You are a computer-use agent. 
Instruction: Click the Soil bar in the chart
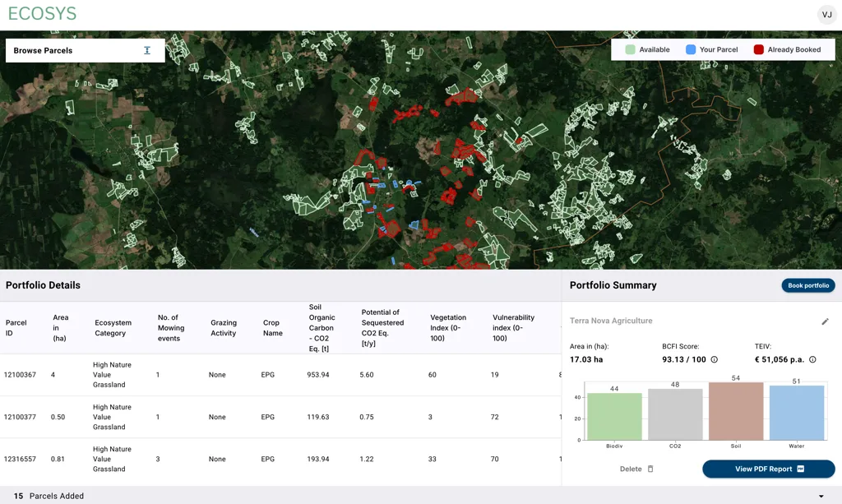click(735, 411)
